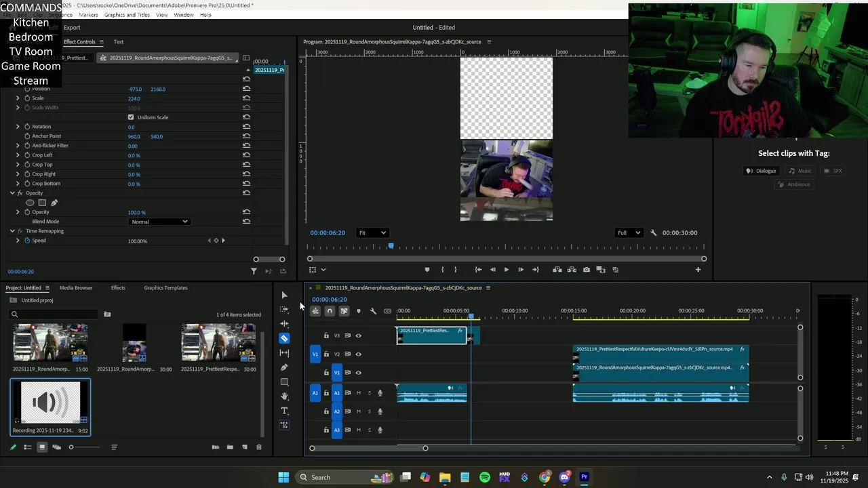Select the Type tool
This screenshot has width=868, height=488.
[x=284, y=411]
